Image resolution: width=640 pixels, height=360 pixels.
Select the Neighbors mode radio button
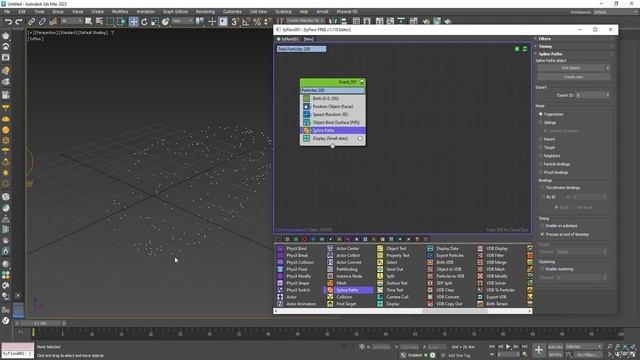[x=541, y=156]
